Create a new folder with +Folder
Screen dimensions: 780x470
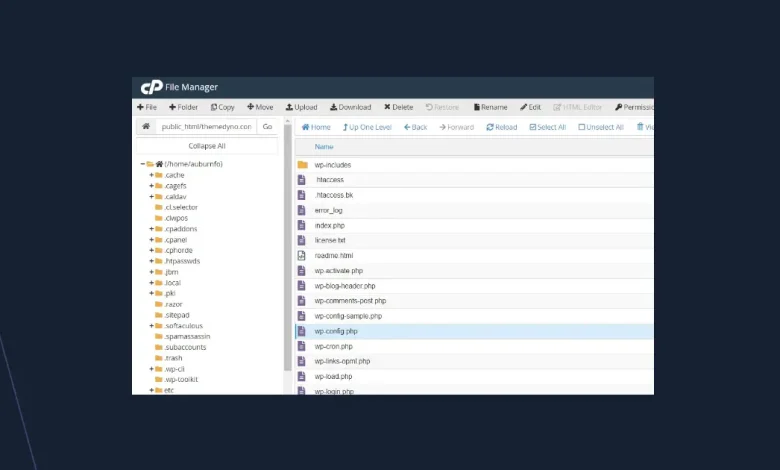pos(183,107)
